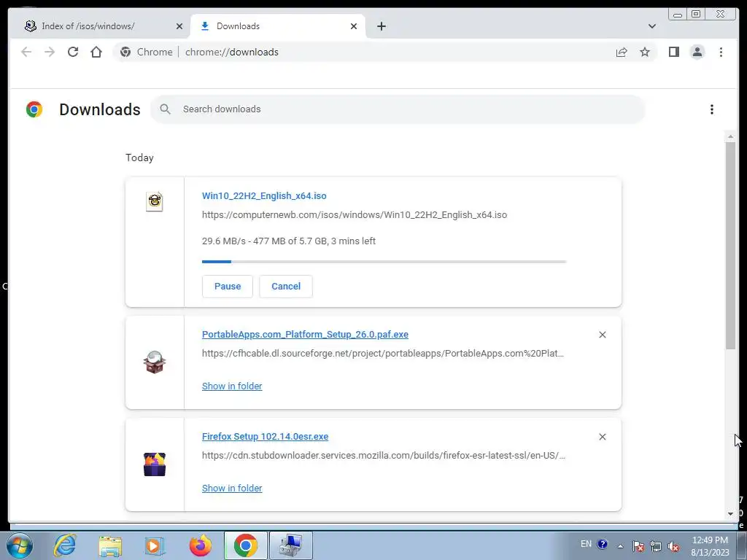This screenshot has height=560, width=747.
Task: Open Windows Explorer from taskbar
Action: pos(110,545)
